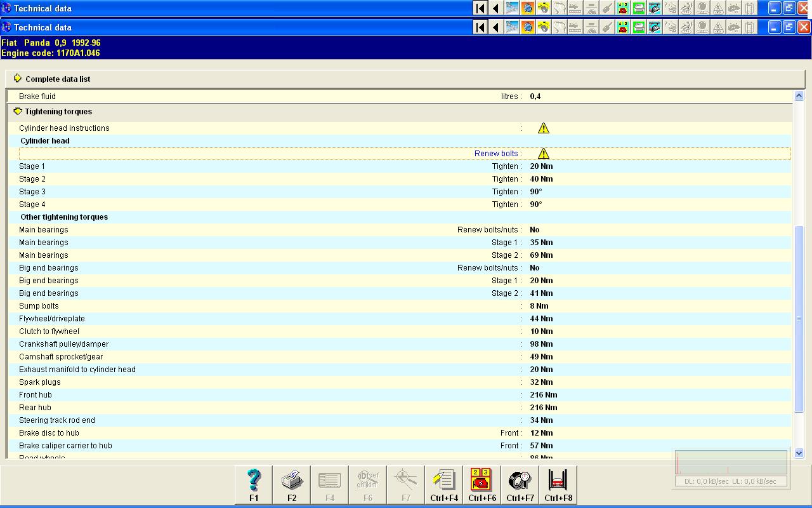Open the wrench icon in second toolbar
812x508 pixels.
tap(607, 27)
